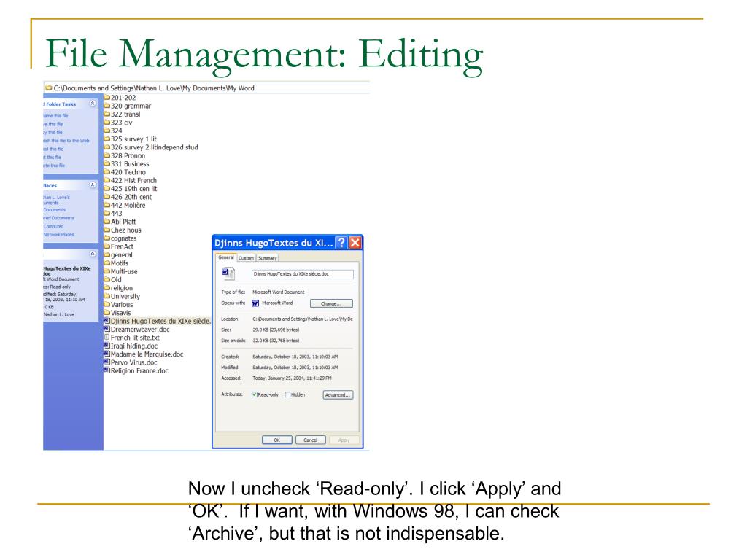The height and width of the screenshot is (560, 747).
Task: Click the Change... button
Action: pos(331,303)
